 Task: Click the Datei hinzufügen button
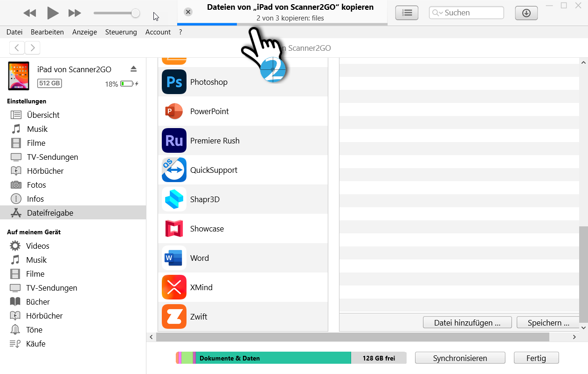467,322
